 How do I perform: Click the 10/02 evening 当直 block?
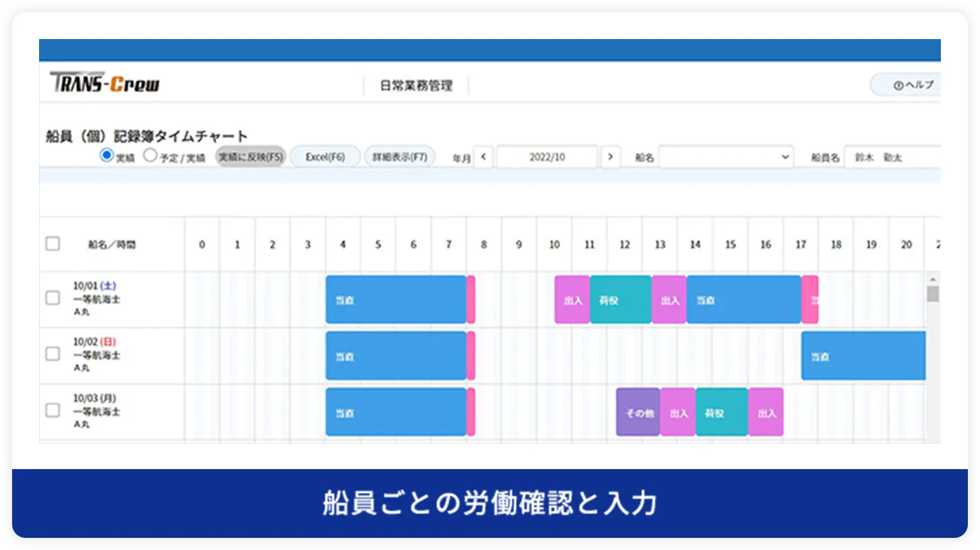coord(863,355)
